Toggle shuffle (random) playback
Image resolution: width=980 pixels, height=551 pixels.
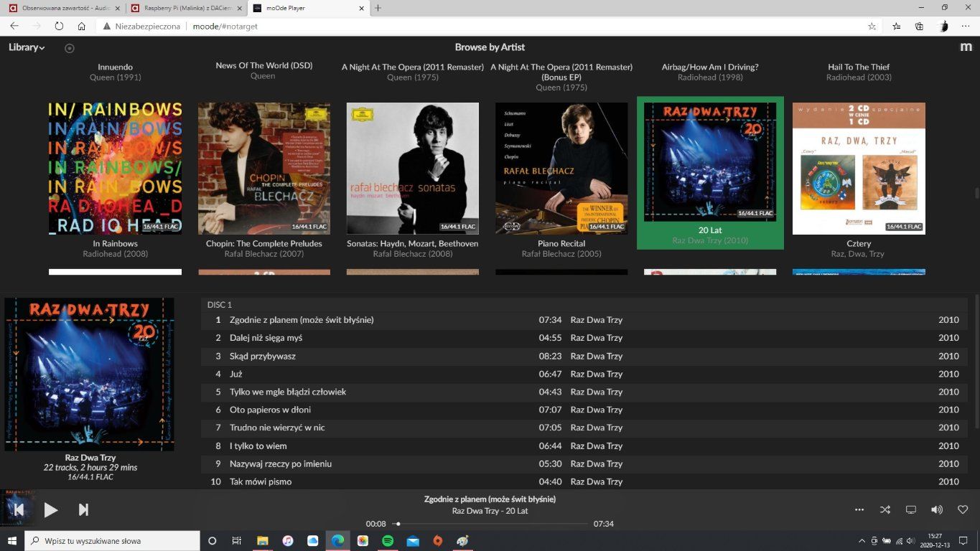pos(885,509)
